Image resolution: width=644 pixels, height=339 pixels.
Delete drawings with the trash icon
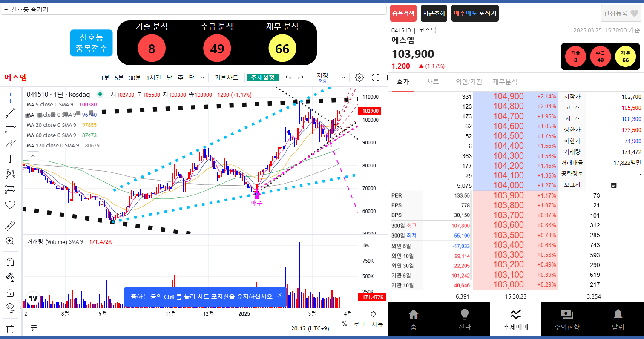pyautogui.click(x=11, y=329)
